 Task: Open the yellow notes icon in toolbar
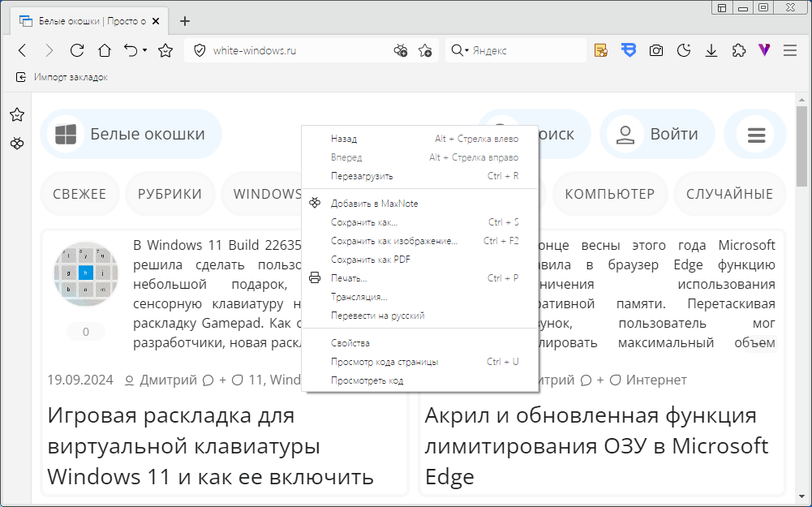tap(601, 50)
